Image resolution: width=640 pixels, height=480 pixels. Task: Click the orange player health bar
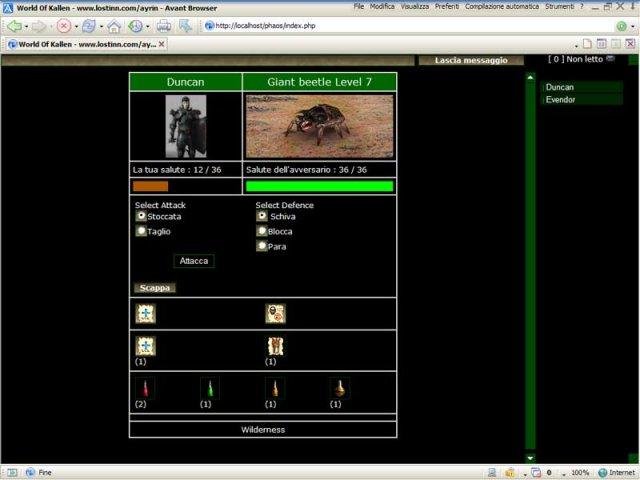(x=150, y=187)
